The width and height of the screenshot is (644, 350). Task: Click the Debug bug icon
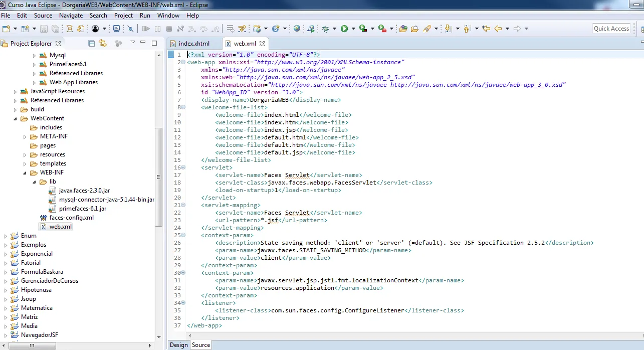click(x=326, y=29)
